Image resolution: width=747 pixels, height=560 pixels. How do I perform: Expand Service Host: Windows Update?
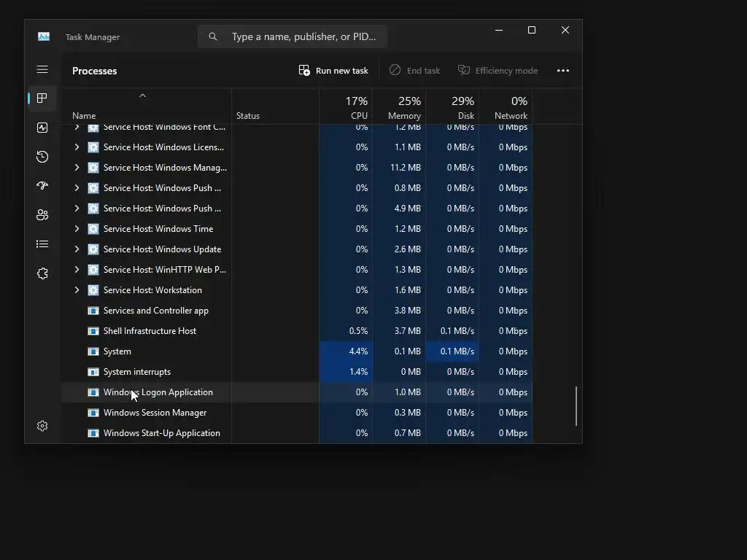[x=77, y=249]
